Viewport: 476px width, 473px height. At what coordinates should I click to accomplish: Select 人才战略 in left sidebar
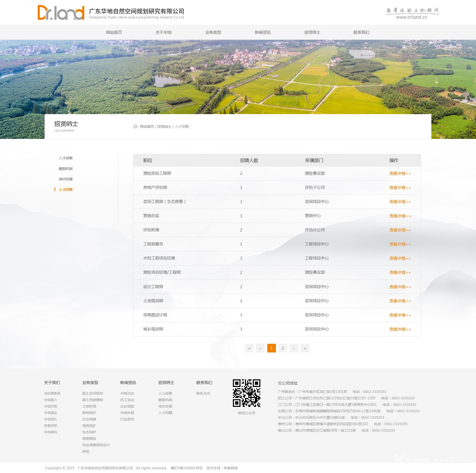coord(66,158)
